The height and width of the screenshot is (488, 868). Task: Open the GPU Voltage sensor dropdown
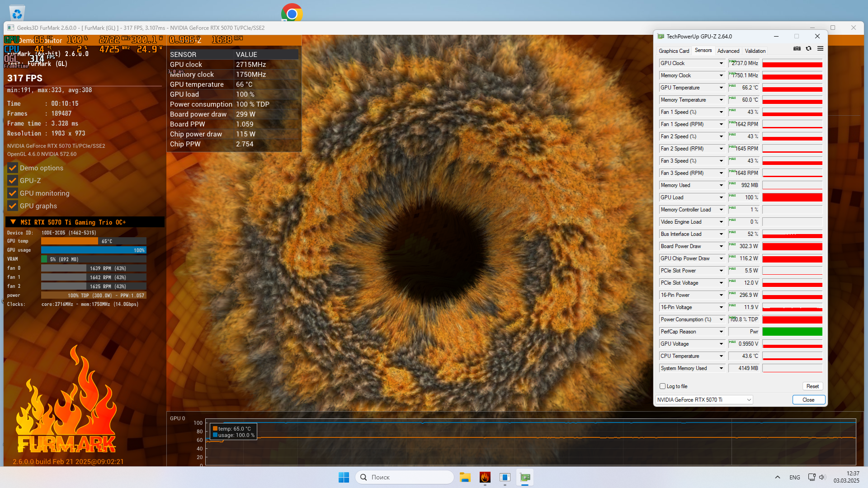click(x=721, y=344)
